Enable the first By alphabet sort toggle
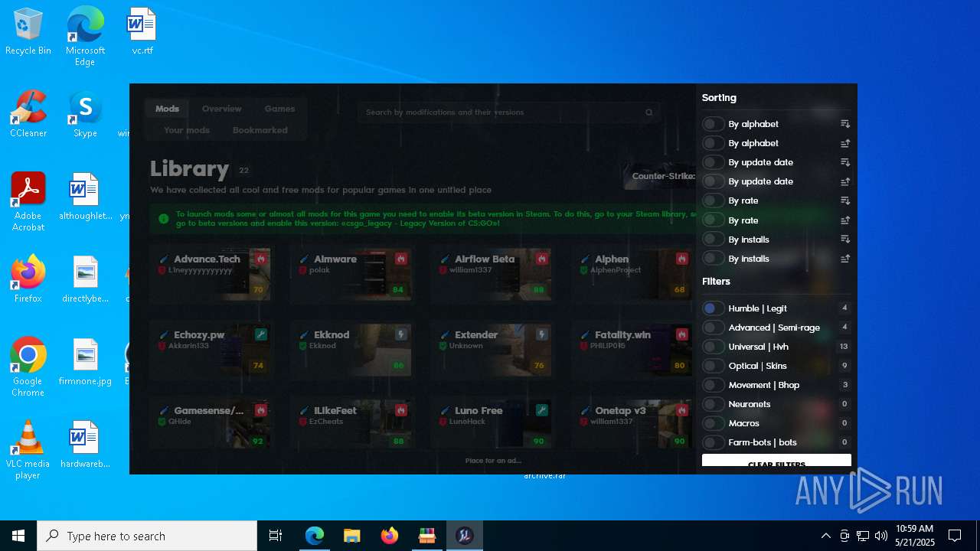The image size is (980, 551). point(713,124)
